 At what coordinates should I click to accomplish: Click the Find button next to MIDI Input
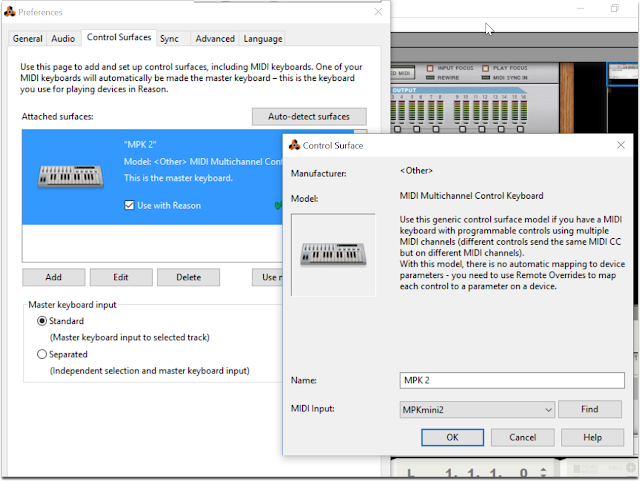(x=590, y=409)
